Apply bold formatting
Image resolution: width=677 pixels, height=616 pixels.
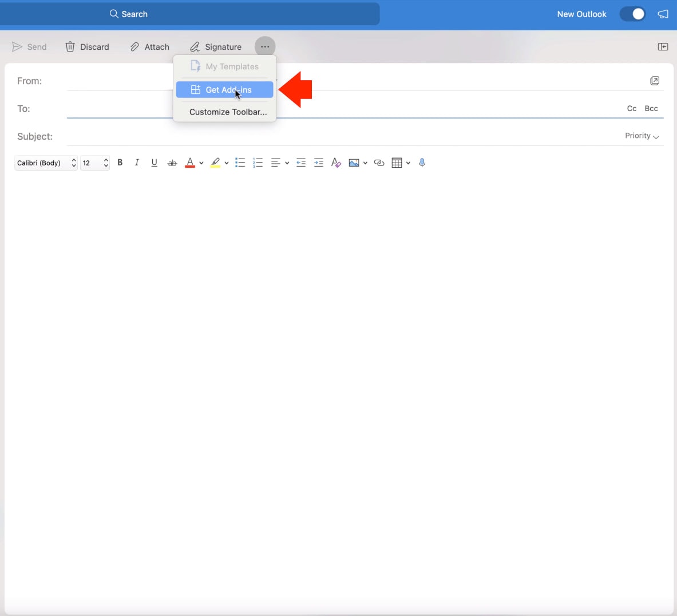120,163
